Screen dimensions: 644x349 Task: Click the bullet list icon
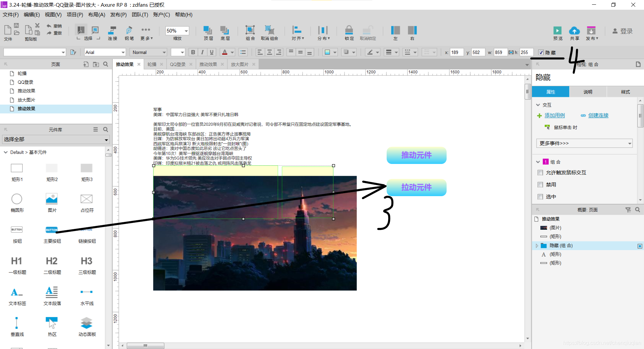point(243,52)
